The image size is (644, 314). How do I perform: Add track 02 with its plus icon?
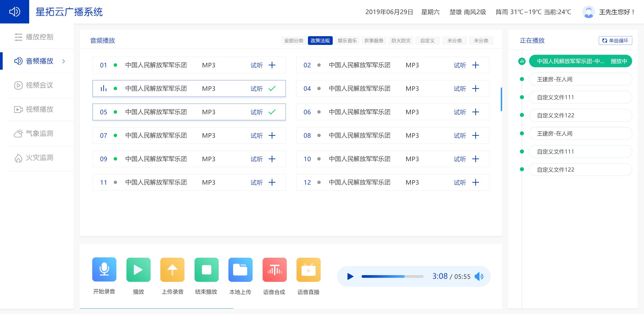[x=476, y=65]
